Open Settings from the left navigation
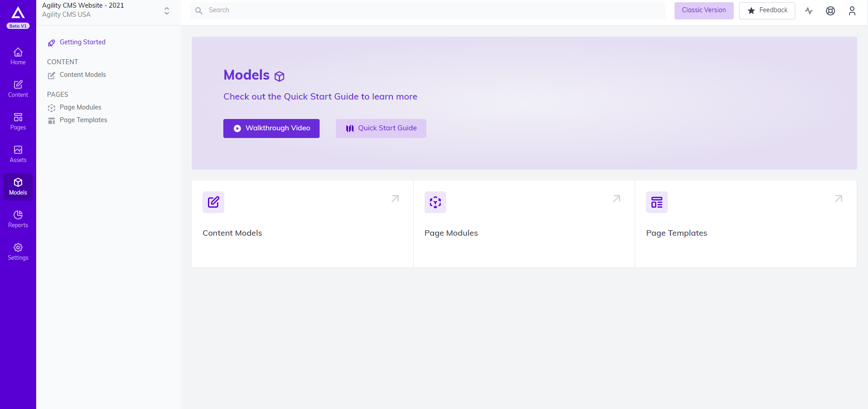Image resolution: width=868 pixels, height=409 pixels. [18, 251]
